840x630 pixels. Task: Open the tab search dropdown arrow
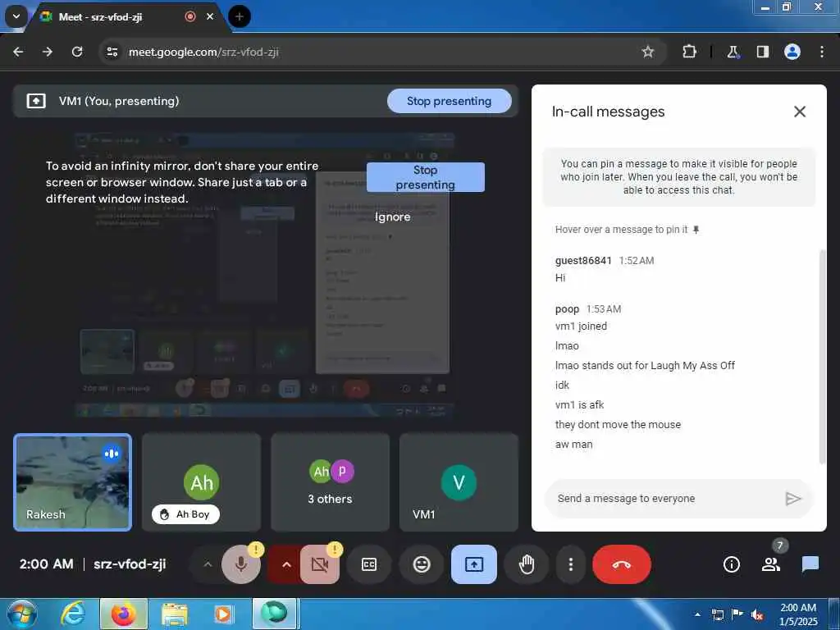(x=16, y=16)
